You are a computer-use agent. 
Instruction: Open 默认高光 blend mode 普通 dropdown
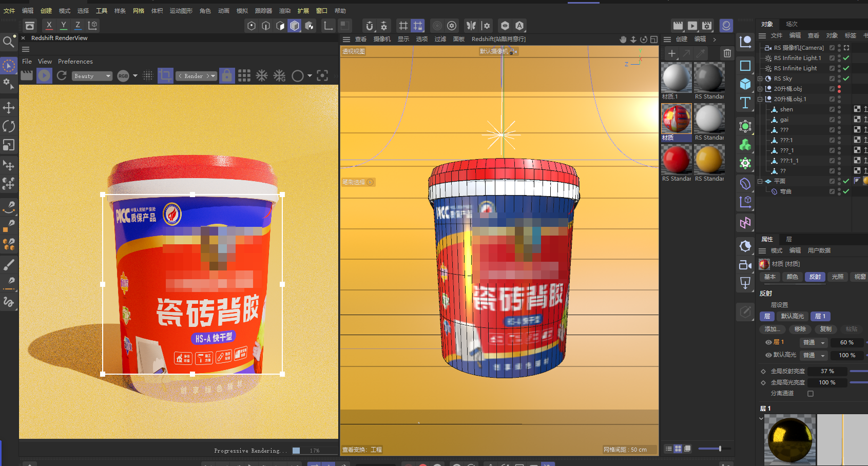[x=814, y=355]
